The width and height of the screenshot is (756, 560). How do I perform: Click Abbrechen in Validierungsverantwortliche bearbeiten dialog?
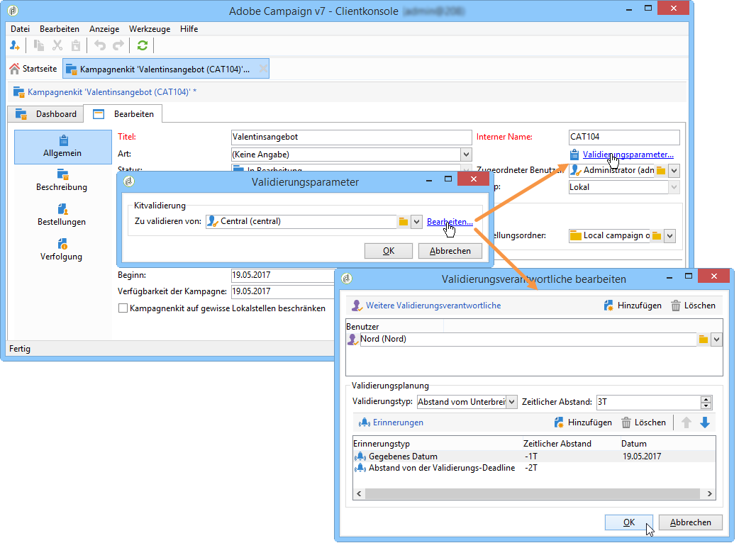691,522
